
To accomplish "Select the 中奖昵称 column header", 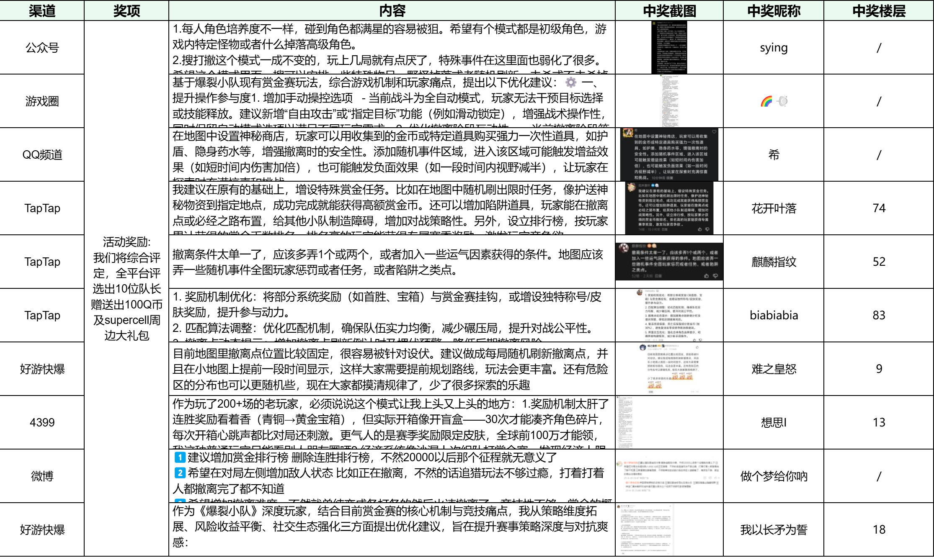I will tap(774, 10).
